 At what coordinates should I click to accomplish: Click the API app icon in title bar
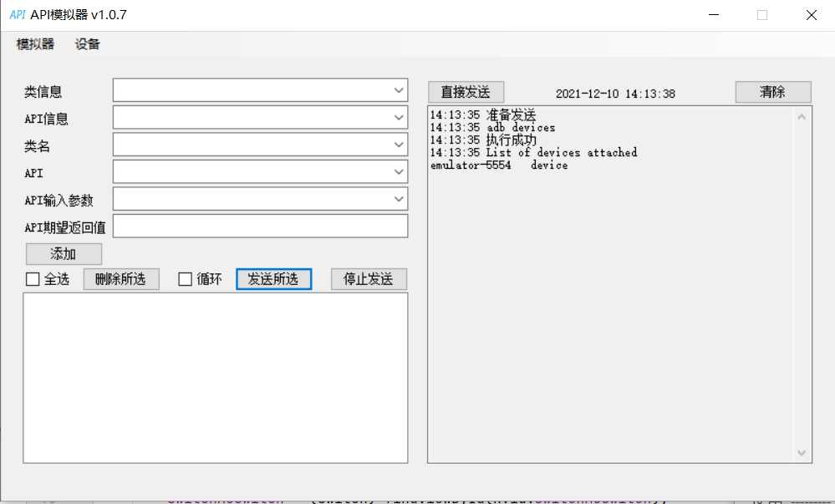[x=17, y=15]
